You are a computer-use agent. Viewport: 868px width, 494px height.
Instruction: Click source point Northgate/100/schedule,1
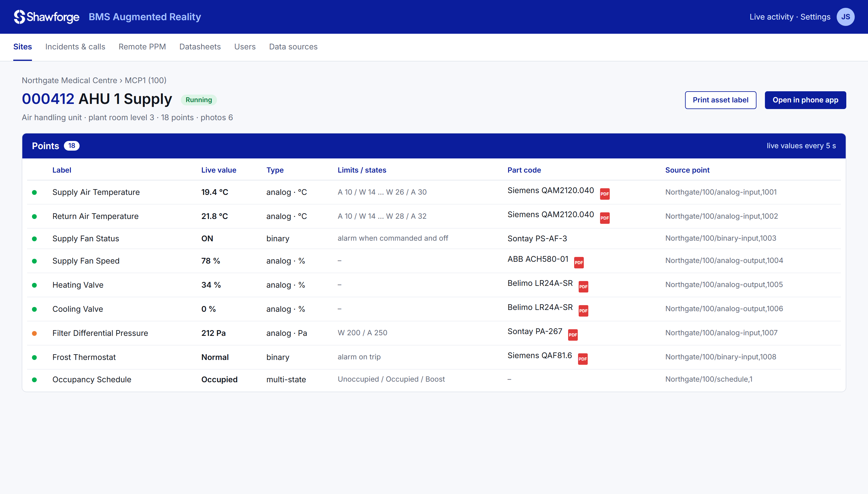pos(709,379)
